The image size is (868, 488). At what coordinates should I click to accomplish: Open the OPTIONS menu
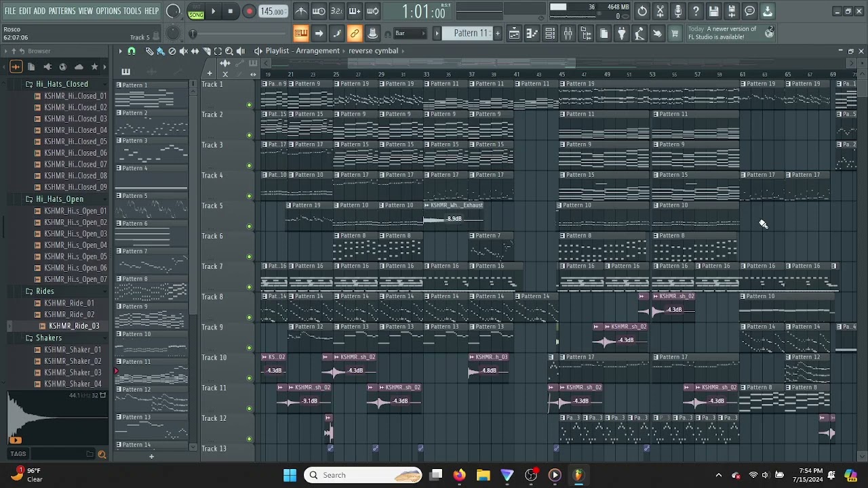pos(108,12)
